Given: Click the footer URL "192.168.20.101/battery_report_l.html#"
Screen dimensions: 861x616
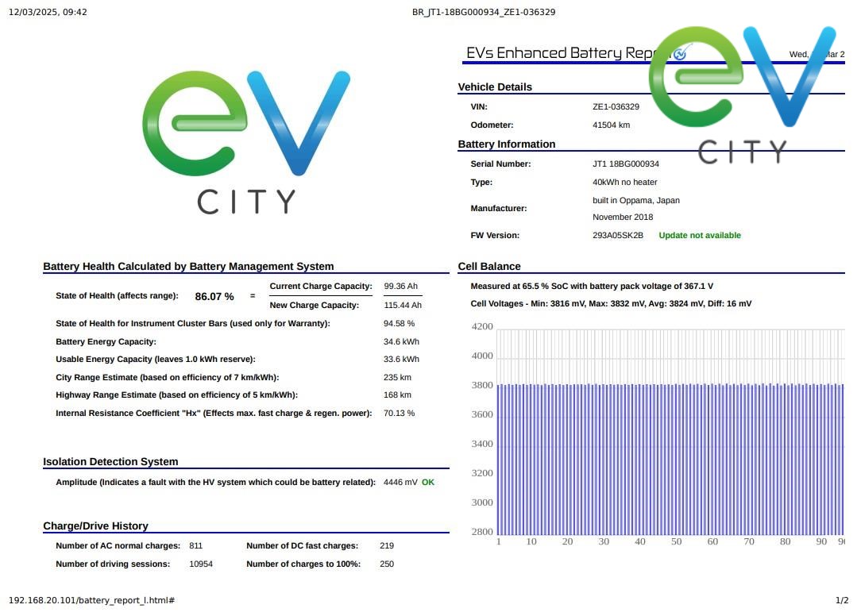Looking at the screenshot, I should pos(91,601).
